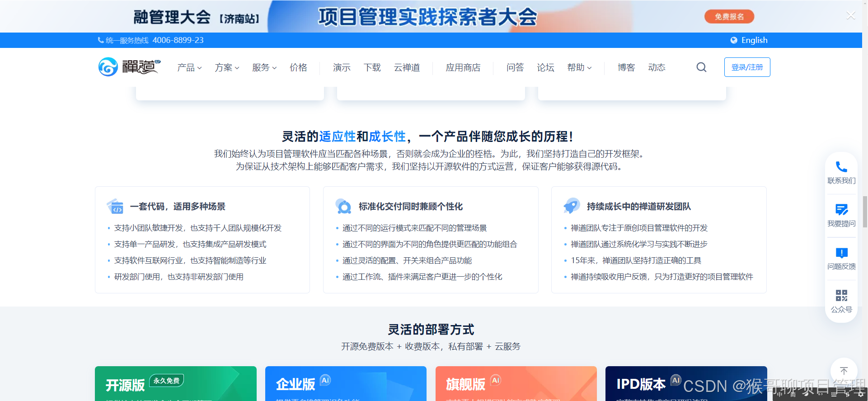This screenshot has width=868, height=401.
Task: Click the 持续成长中的禅道研发团队 title
Action: 639,207
